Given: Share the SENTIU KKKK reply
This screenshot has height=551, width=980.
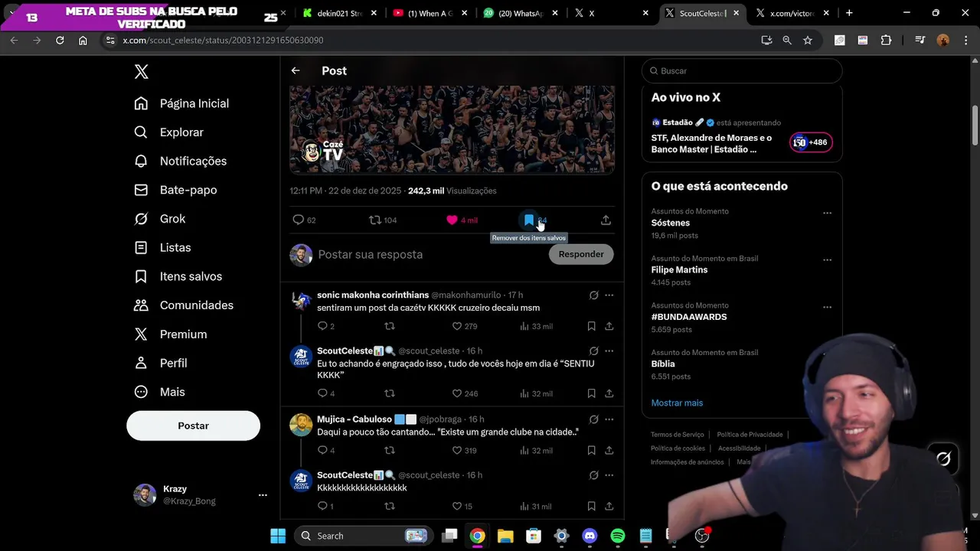Looking at the screenshot, I should click(609, 393).
